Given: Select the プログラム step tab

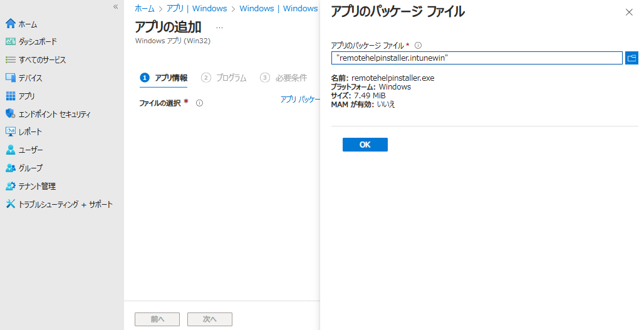Looking at the screenshot, I should click(x=224, y=78).
